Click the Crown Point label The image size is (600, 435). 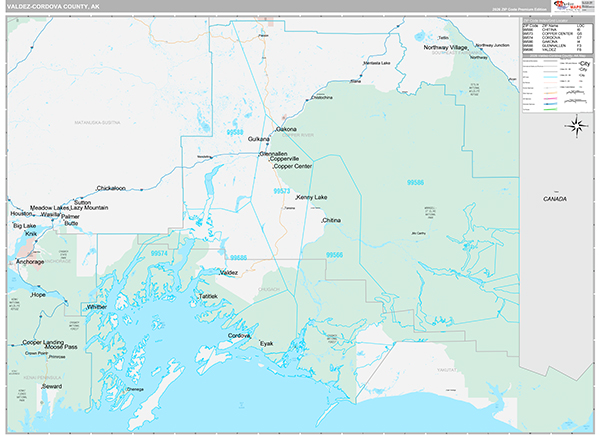[x=36, y=353]
